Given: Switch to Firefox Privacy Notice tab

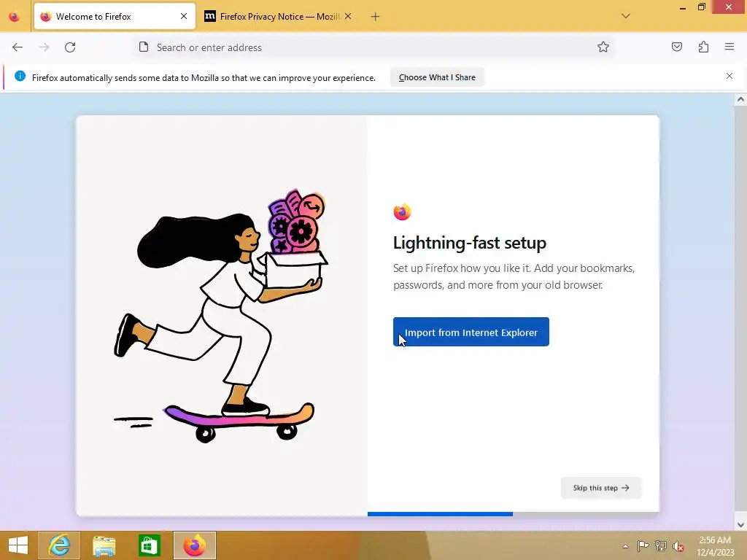Looking at the screenshot, I should point(279,17).
